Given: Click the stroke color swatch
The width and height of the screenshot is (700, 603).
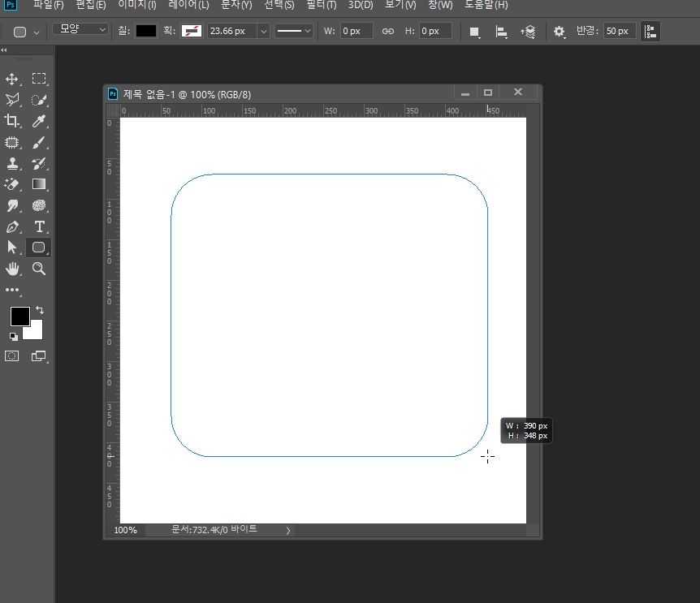Looking at the screenshot, I should pyautogui.click(x=191, y=31).
